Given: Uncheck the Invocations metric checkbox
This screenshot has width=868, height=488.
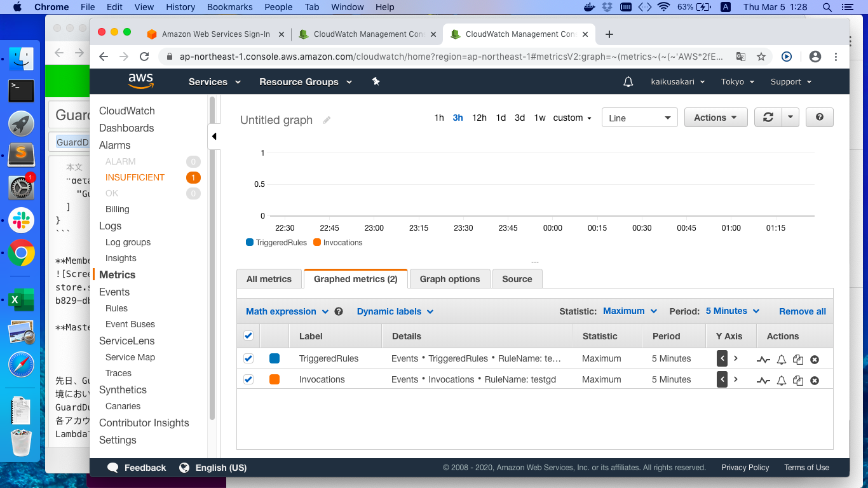Looking at the screenshot, I should [248, 379].
